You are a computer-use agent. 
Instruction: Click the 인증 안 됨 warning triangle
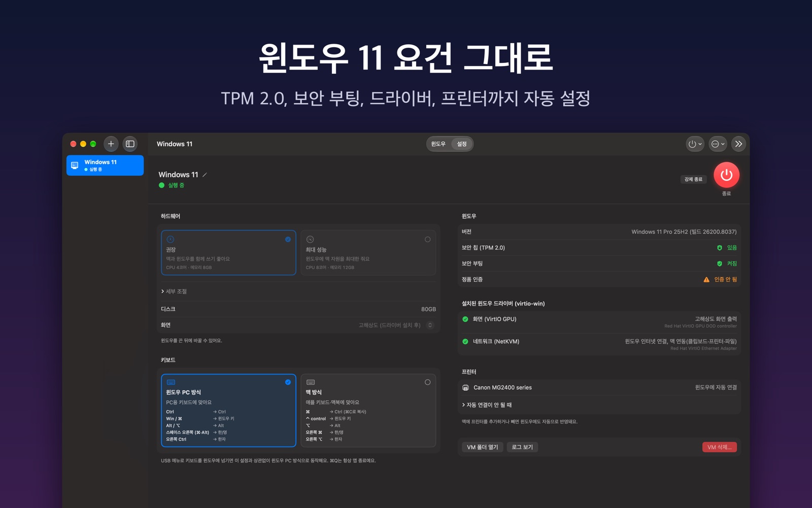pos(706,279)
